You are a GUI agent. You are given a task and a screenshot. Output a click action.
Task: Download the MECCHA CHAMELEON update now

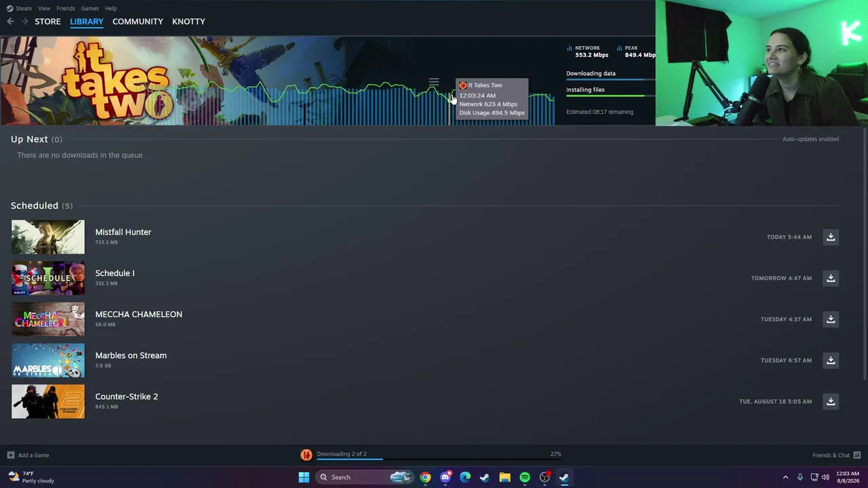coord(831,319)
